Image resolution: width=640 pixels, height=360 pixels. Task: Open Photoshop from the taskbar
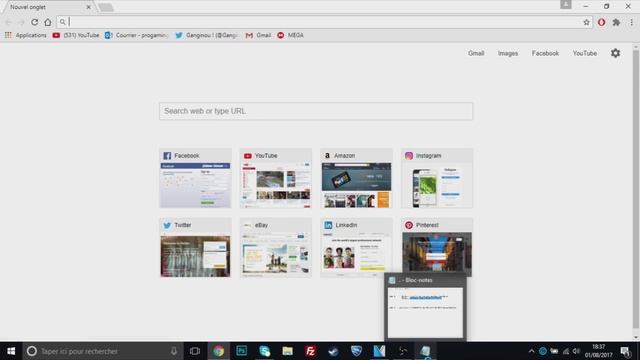(x=242, y=351)
